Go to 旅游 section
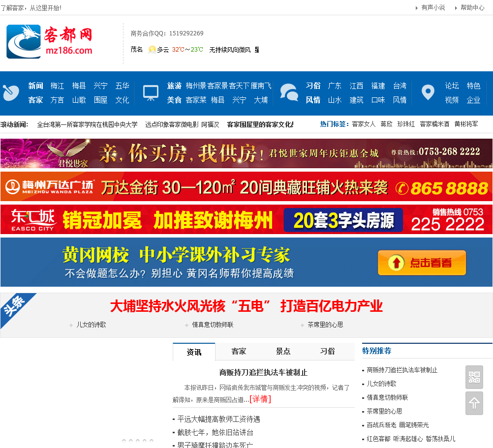 [x=174, y=86]
